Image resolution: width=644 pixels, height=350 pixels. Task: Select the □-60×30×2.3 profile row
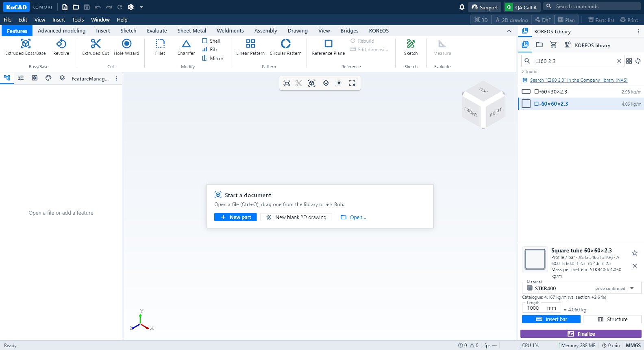point(581,91)
